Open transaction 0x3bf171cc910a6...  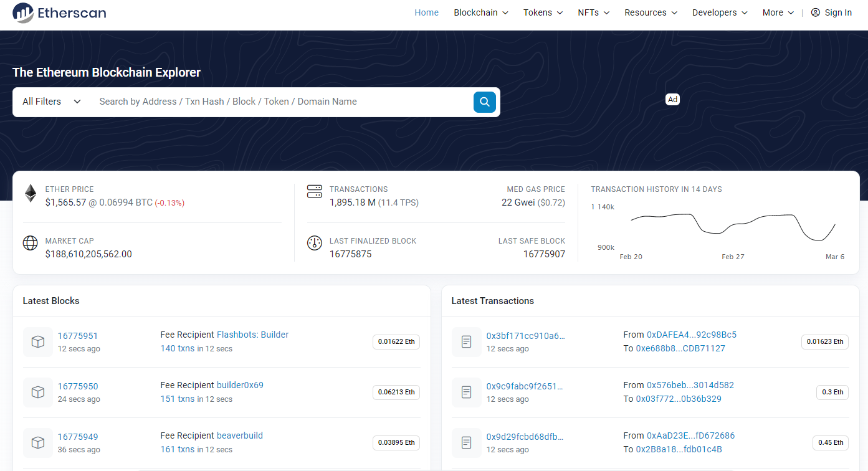click(x=525, y=336)
